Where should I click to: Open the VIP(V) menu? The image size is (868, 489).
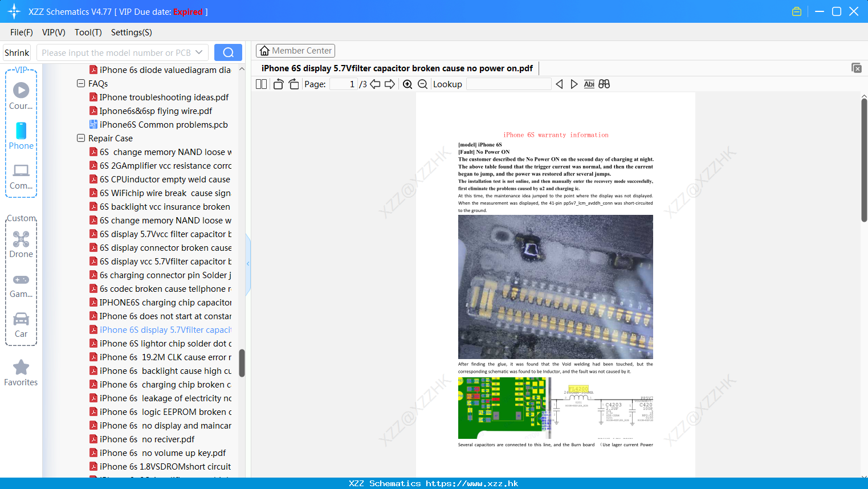[54, 32]
